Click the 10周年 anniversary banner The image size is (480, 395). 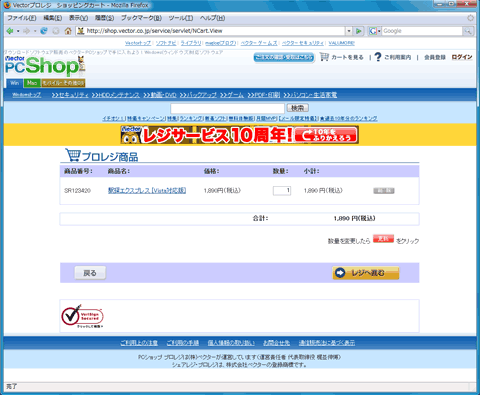(240, 135)
